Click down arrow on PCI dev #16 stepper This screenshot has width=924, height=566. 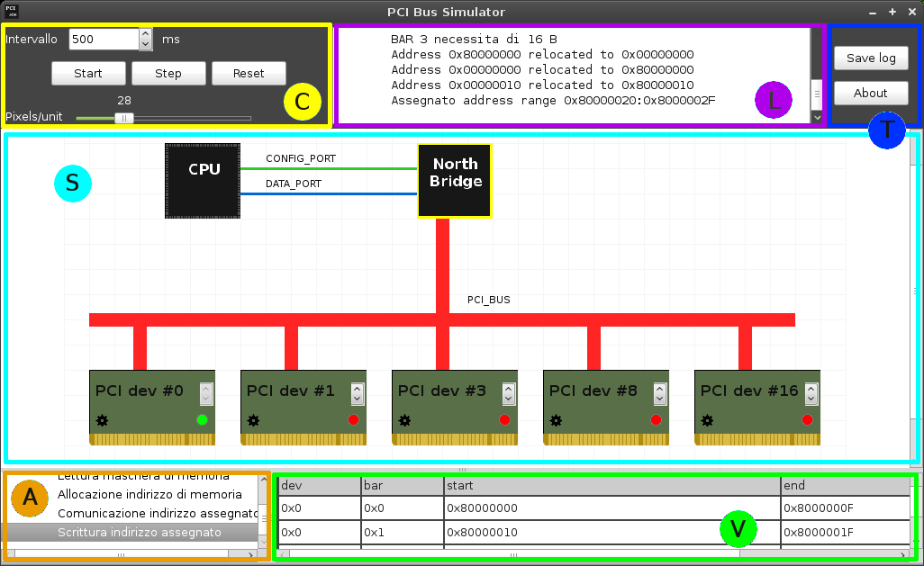(811, 400)
